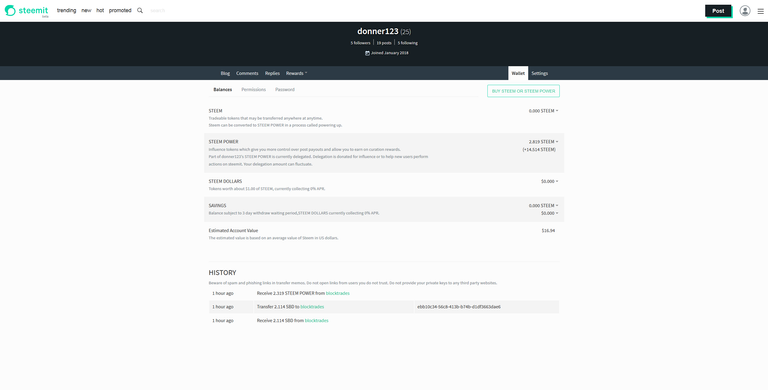This screenshot has height=390, width=768.
Task: Expand the Rewards dropdown
Action: [296, 73]
